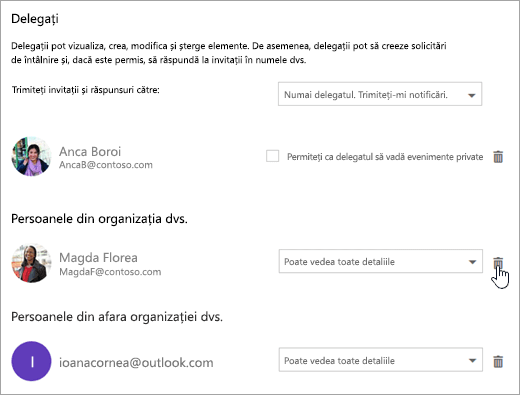Click dropdown arrow in the ioanacornea row
Viewport: 520px width, 395px height.
(x=472, y=361)
